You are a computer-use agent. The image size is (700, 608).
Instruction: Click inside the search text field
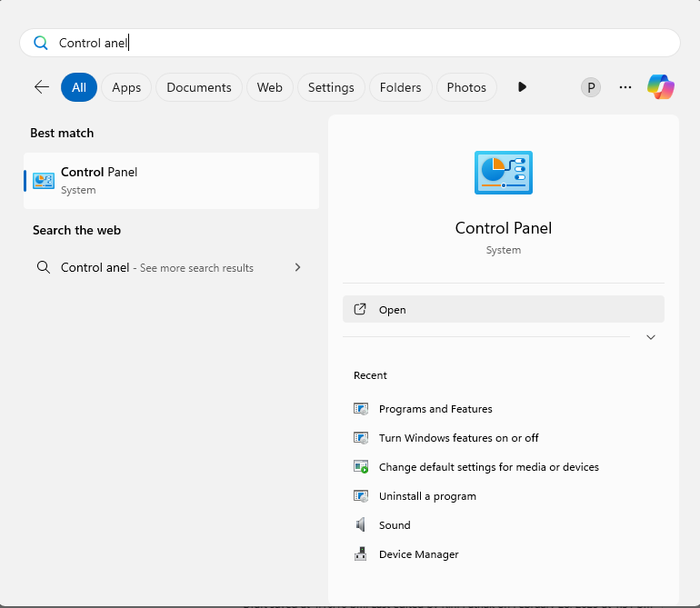[x=364, y=43]
